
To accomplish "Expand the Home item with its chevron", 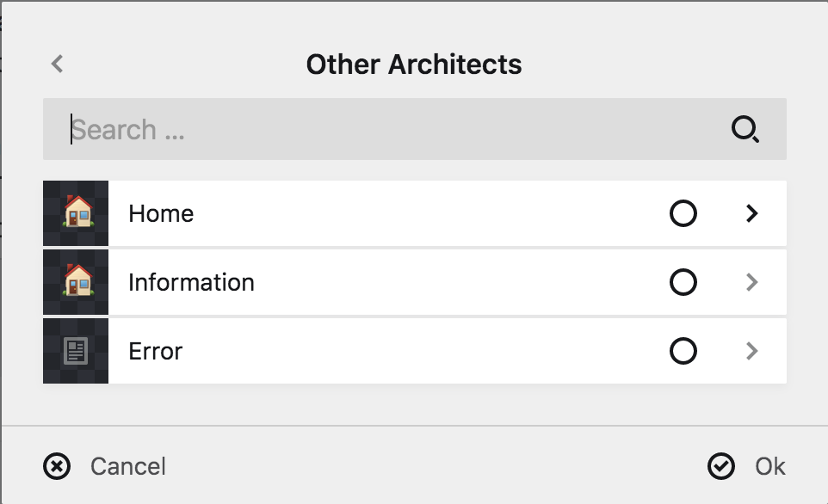I will click(x=752, y=213).
